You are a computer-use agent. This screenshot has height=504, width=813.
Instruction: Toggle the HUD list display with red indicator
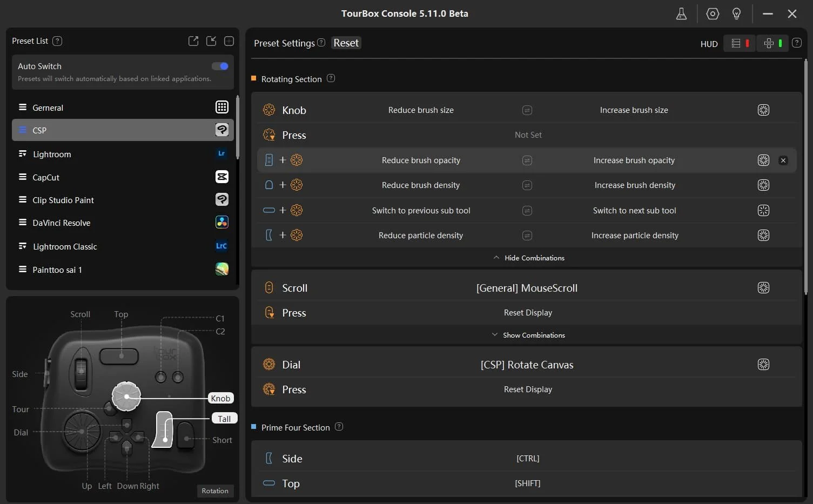pyautogui.click(x=739, y=43)
